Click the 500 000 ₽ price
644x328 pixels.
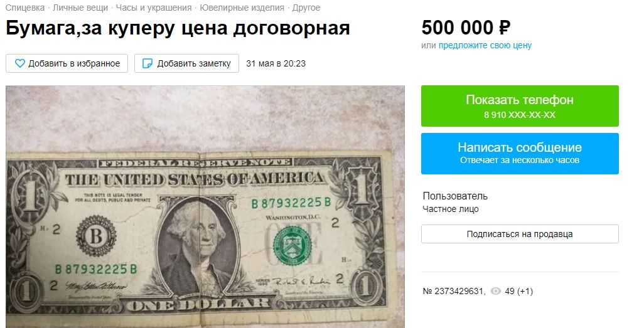466,28
